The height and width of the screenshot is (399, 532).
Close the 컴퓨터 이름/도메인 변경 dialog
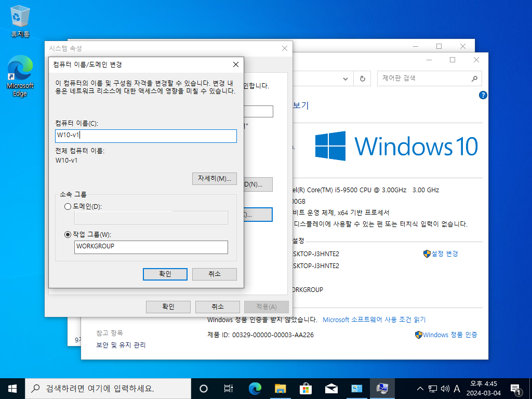point(236,64)
